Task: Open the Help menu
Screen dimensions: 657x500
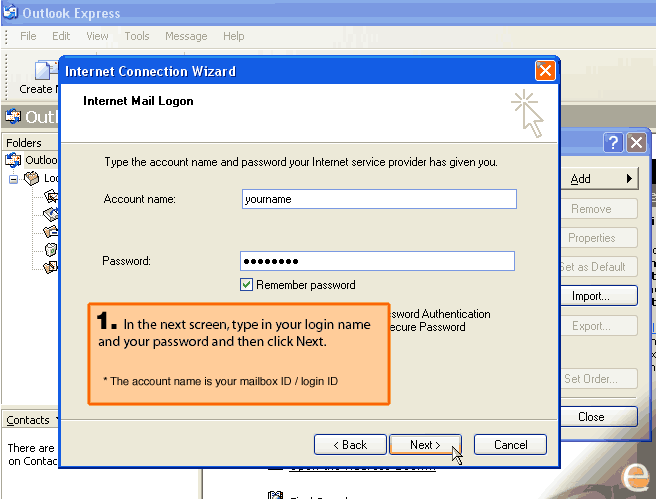Action: click(233, 36)
